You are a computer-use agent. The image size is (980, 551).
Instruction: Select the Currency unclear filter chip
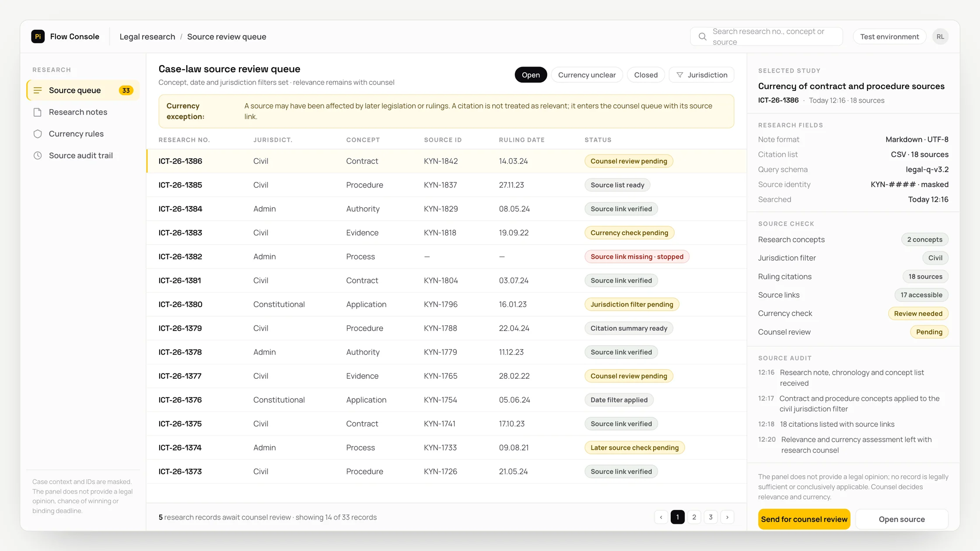click(587, 75)
